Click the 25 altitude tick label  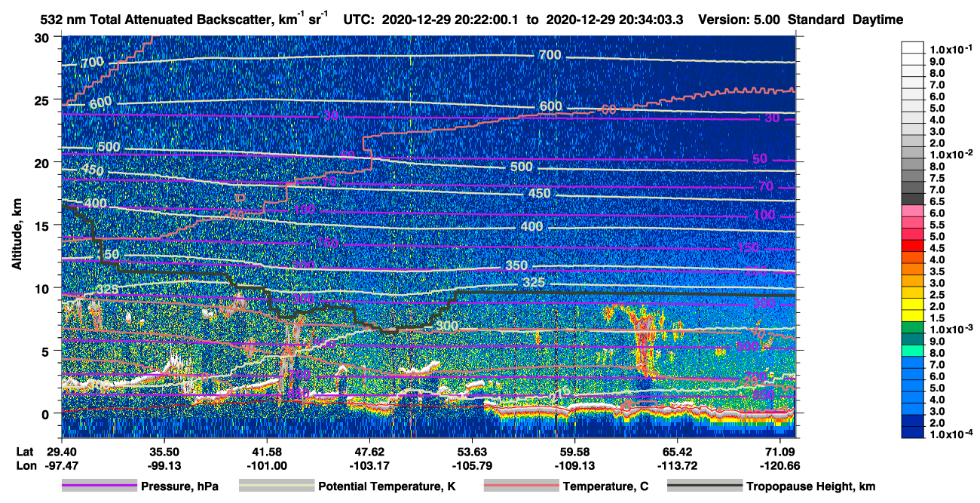[x=42, y=100]
